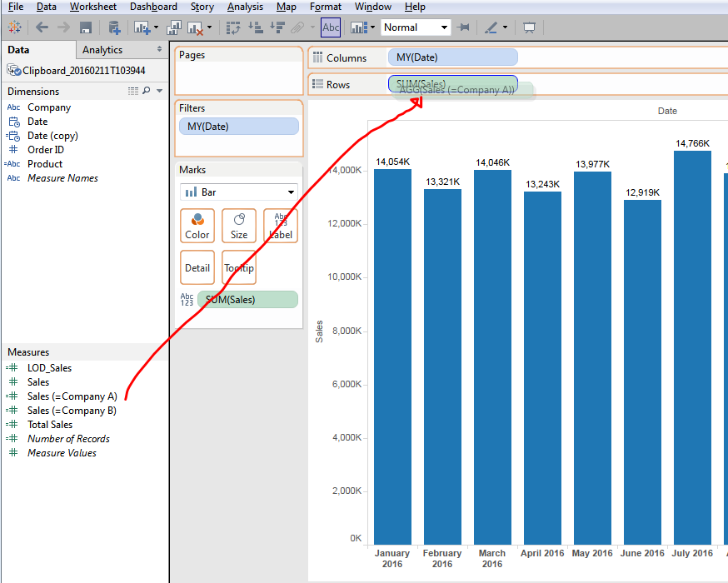
Task: Select the Measure Values field
Action: 62,453
